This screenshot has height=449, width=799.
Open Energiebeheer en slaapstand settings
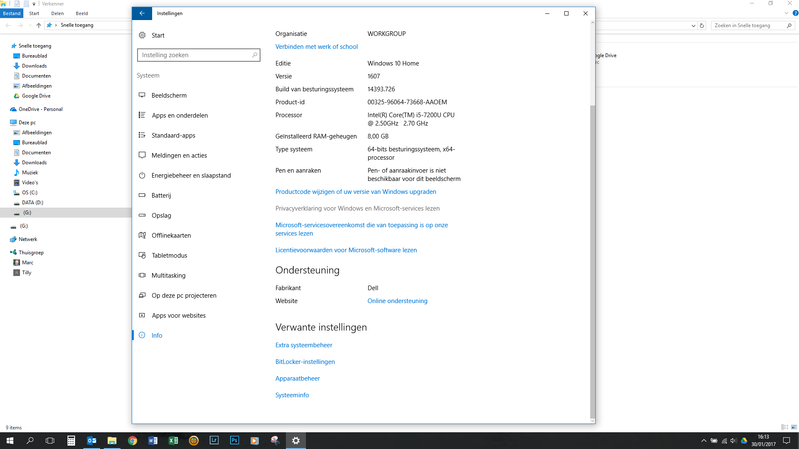[191, 175]
